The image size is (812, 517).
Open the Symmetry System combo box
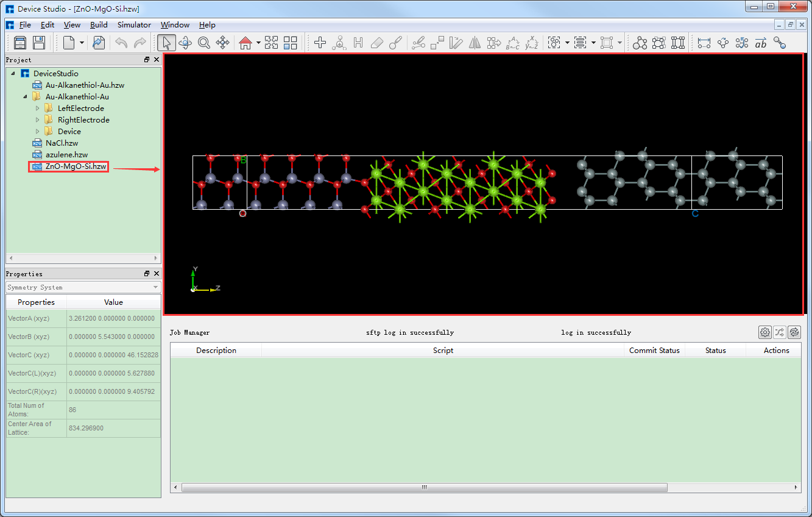[x=83, y=287]
